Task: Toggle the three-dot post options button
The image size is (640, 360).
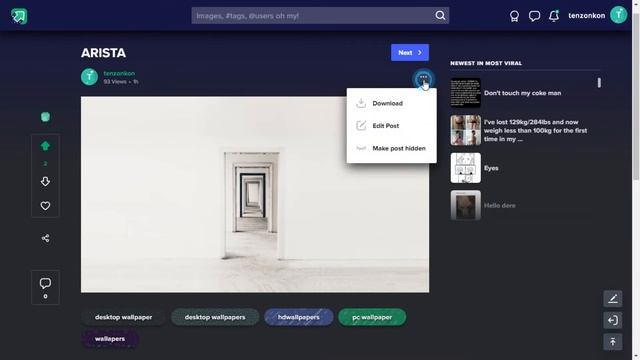Action: coord(423,78)
